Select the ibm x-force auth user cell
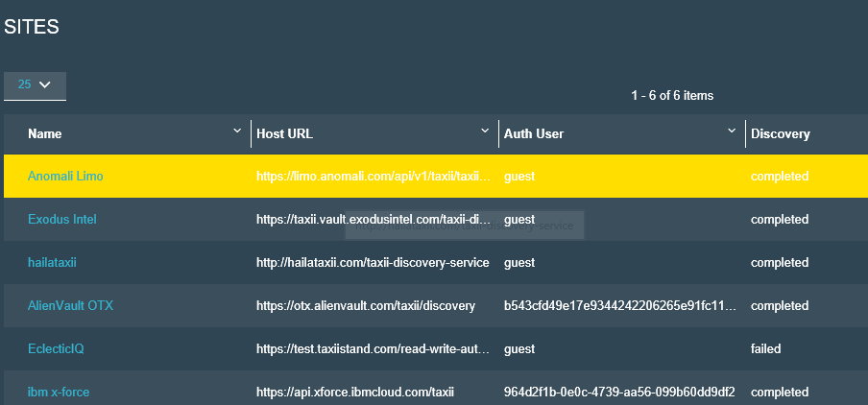Viewport: 868px width, 405px height. pos(618,392)
